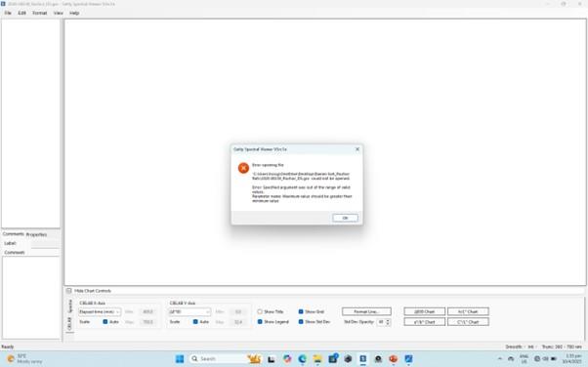Open network, volume and battery quick settings

545,359
